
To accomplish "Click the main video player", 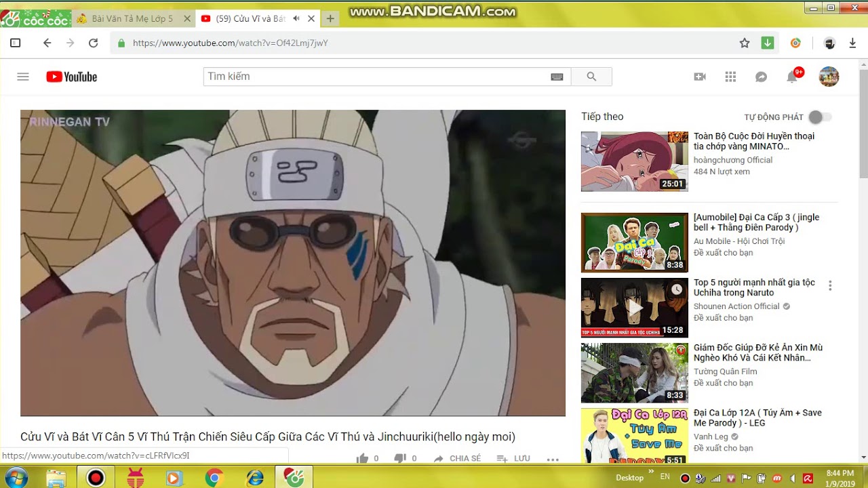I will (293, 263).
